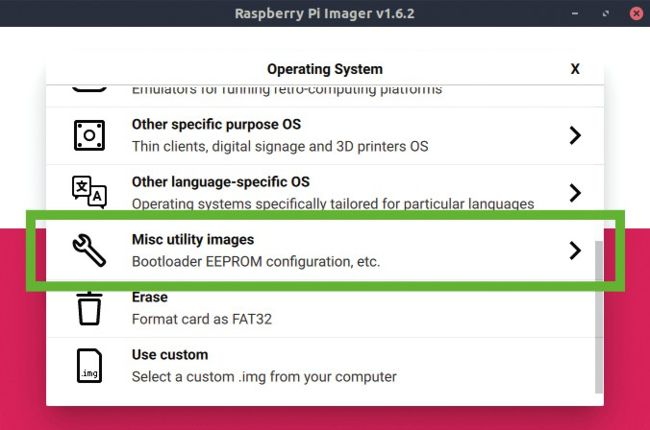
Task: Close the Operating System dialog with X
Action: click(575, 69)
